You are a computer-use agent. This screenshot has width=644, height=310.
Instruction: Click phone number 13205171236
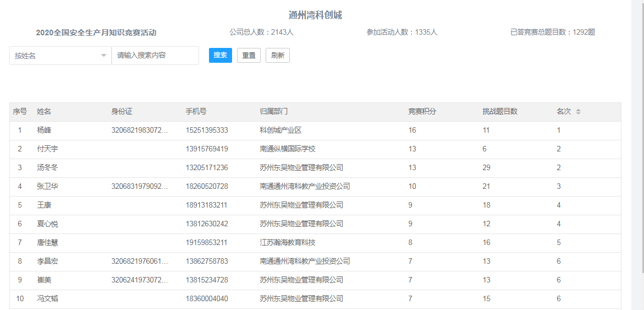207,168
